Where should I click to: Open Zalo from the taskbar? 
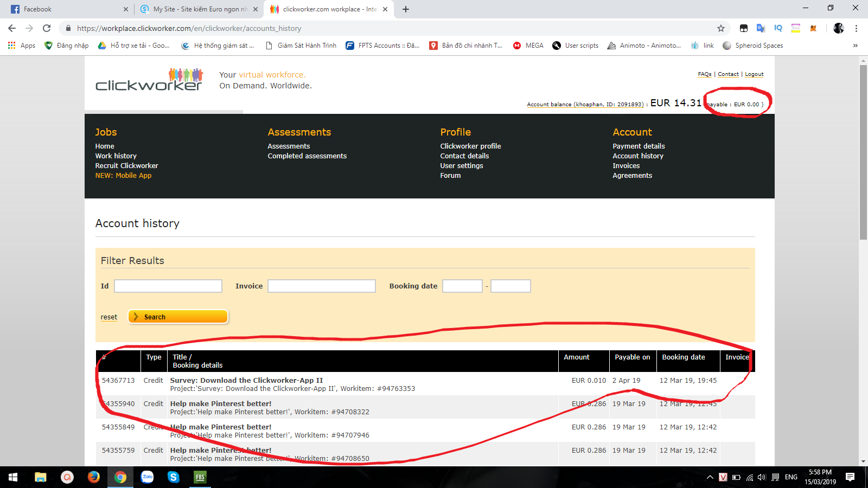point(147,477)
